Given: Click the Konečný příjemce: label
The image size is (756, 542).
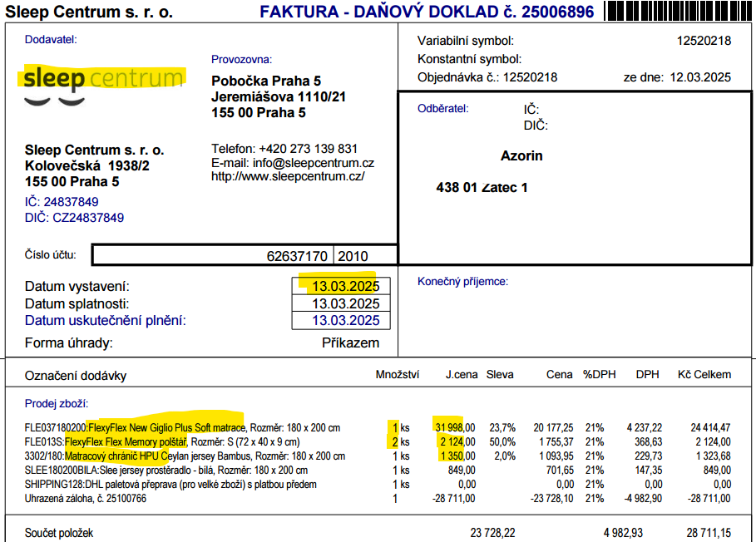Looking at the screenshot, I should (463, 281).
